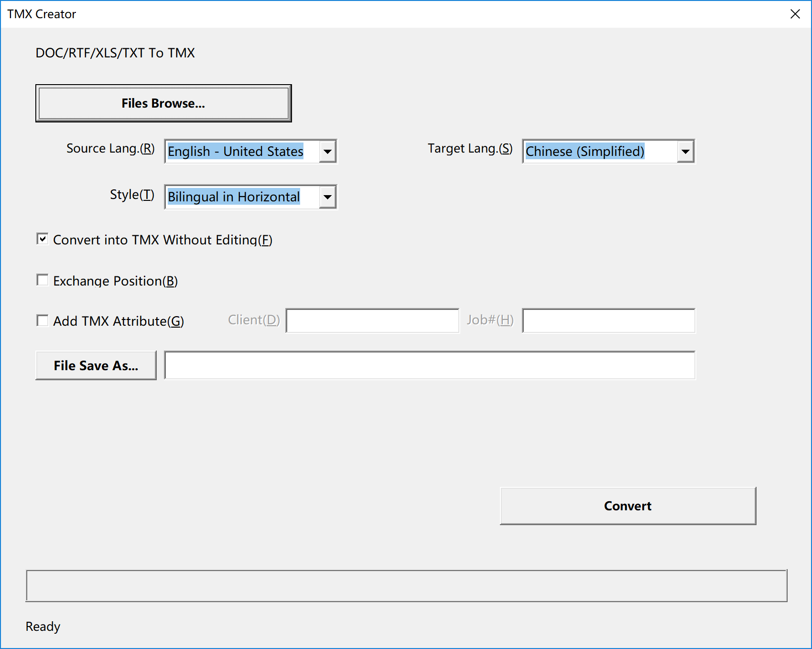The height and width of the screenshot is (649, 812).
Task: Enable the Exchange Position checkbox
Action: pos(43,280)
